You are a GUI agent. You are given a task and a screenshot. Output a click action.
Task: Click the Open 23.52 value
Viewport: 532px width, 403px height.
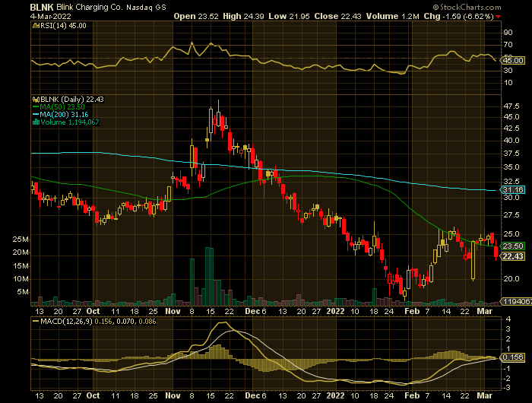coord(196,16)
